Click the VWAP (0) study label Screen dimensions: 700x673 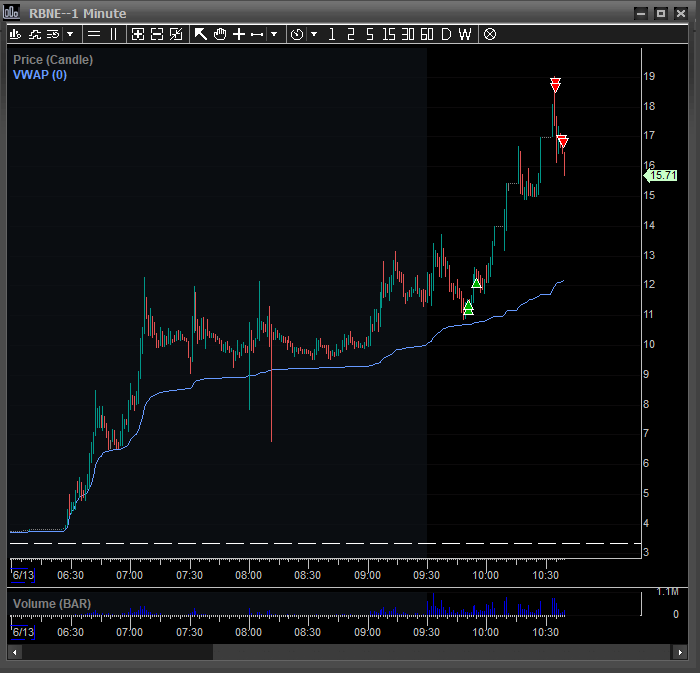tap(40, 75)
